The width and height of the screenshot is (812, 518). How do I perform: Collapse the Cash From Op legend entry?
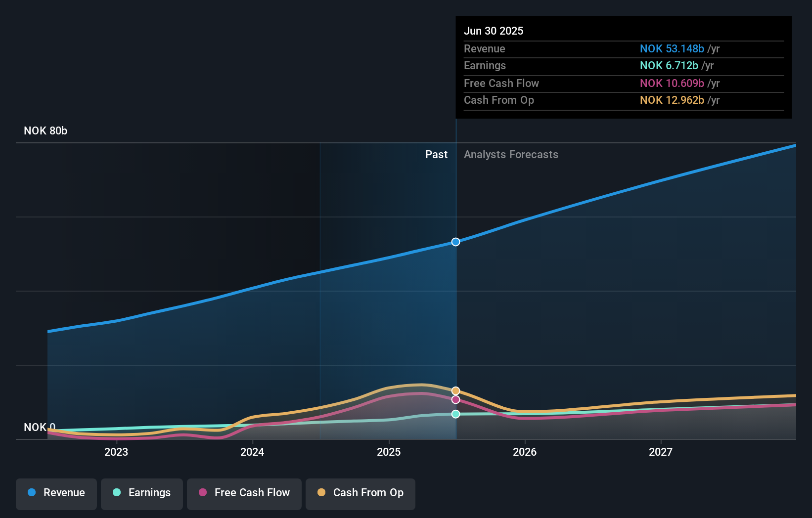click(x=360, y=494)
